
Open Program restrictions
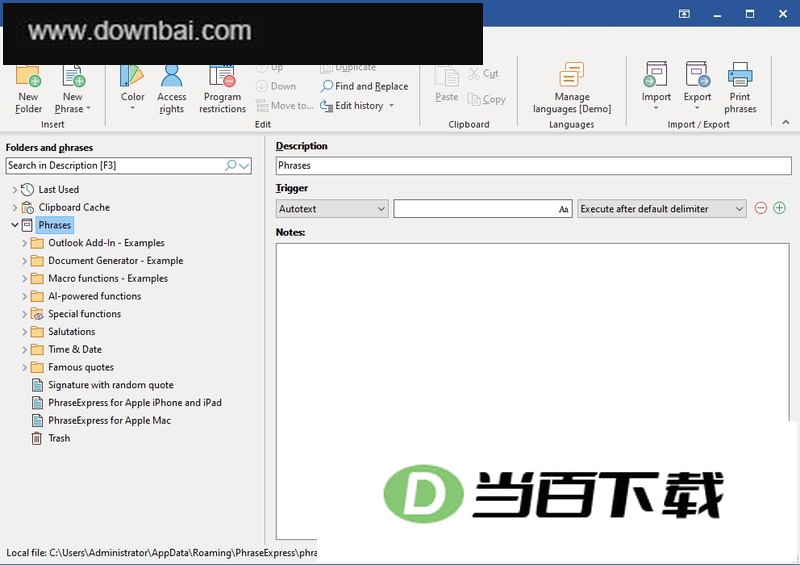point(222,89)
